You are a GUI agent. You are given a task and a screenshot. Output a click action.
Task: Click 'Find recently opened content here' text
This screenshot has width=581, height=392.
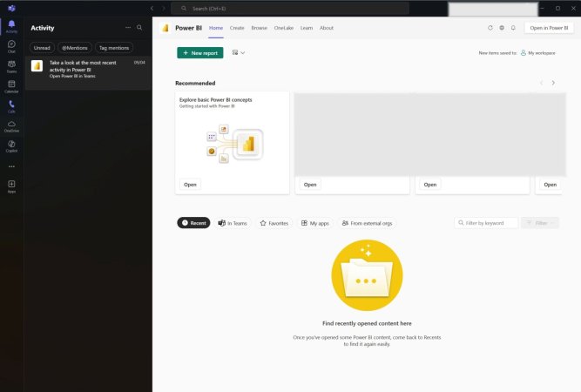click(367, 323)
